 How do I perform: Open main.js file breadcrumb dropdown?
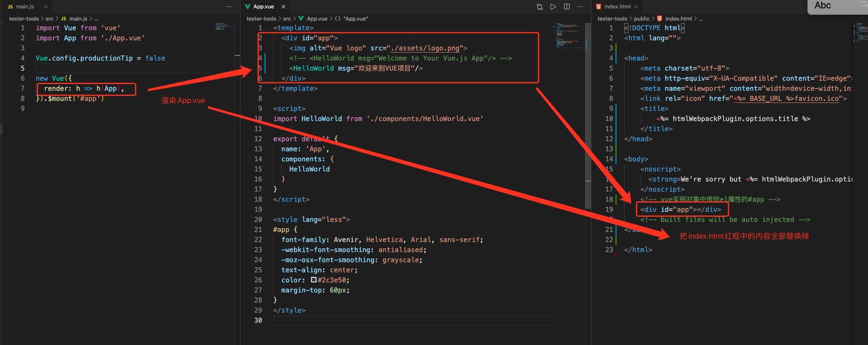78,18
